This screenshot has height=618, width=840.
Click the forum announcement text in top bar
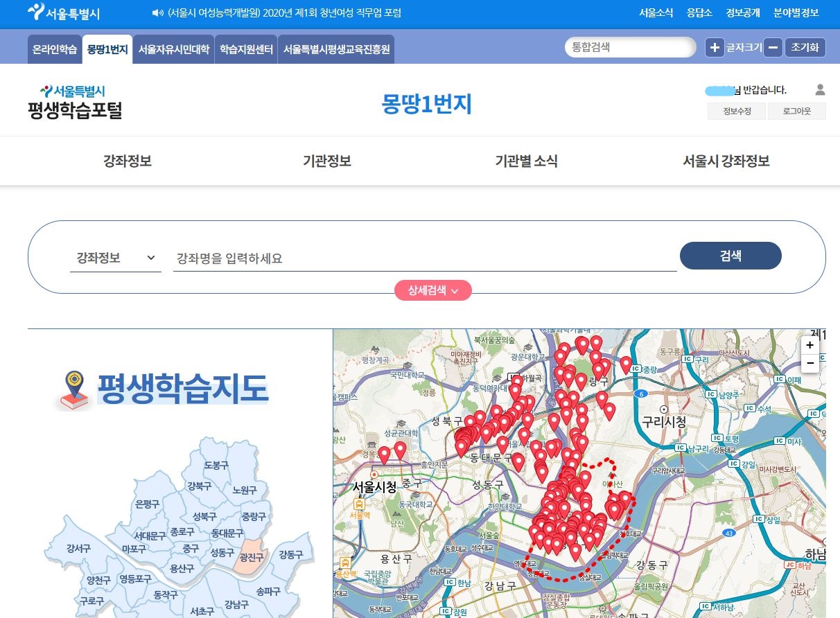tap(284, 13)
